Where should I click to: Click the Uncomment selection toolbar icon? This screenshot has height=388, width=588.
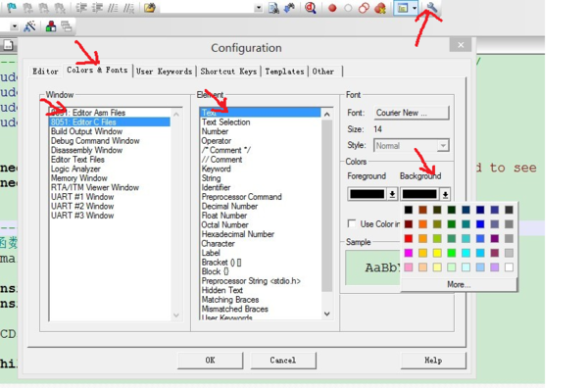click(x=128, y=8)
